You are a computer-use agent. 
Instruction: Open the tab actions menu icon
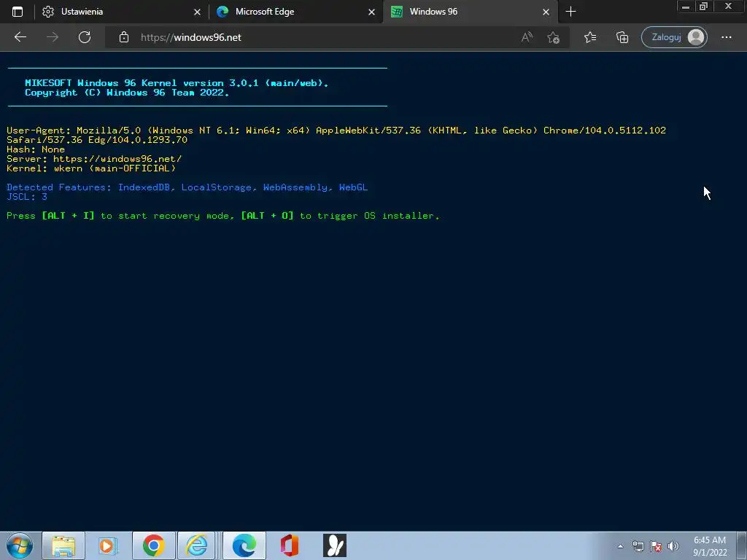tap(18, 12)
